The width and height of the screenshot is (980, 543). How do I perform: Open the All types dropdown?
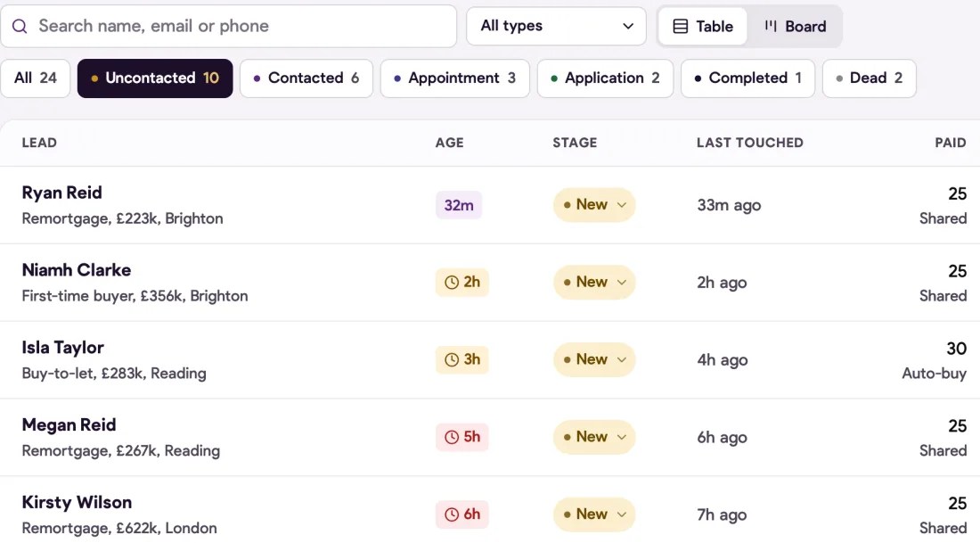[x=556, y=26]
